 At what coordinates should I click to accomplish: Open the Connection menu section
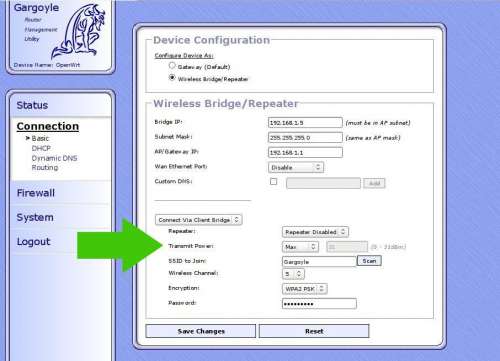48,126
